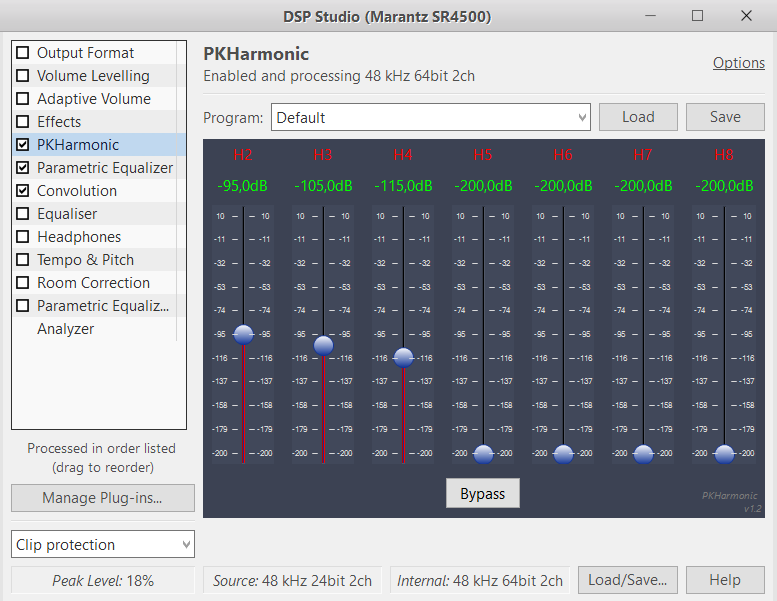
Task: Click the red H7 column label
Action: (643, 155)
